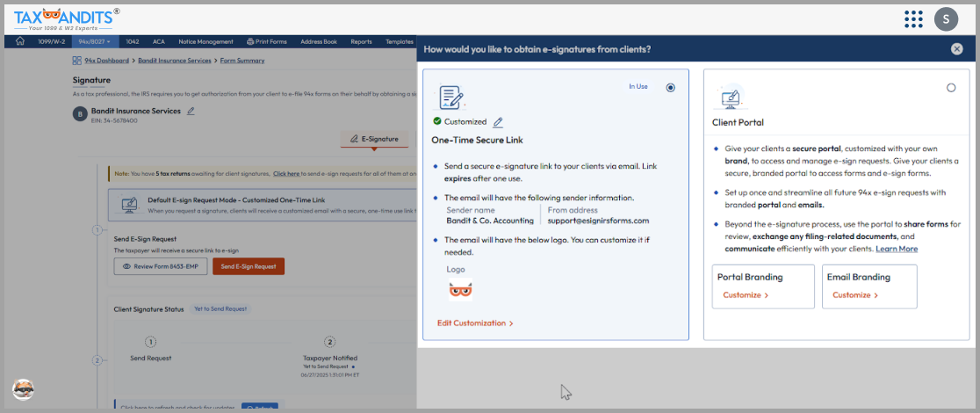Screen dimensions: 980x413
Task: Click Review Form 8453-EMP button
Action: [x=160, y=266]
